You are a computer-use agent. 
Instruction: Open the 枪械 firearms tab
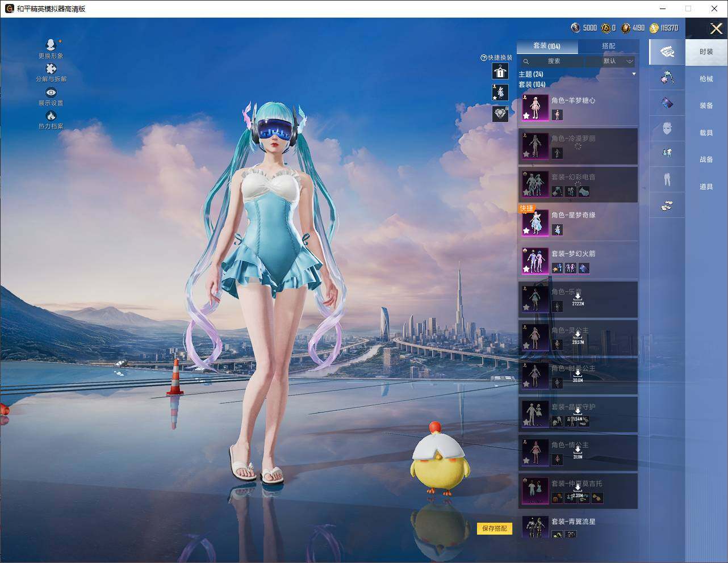click(706, 79)
